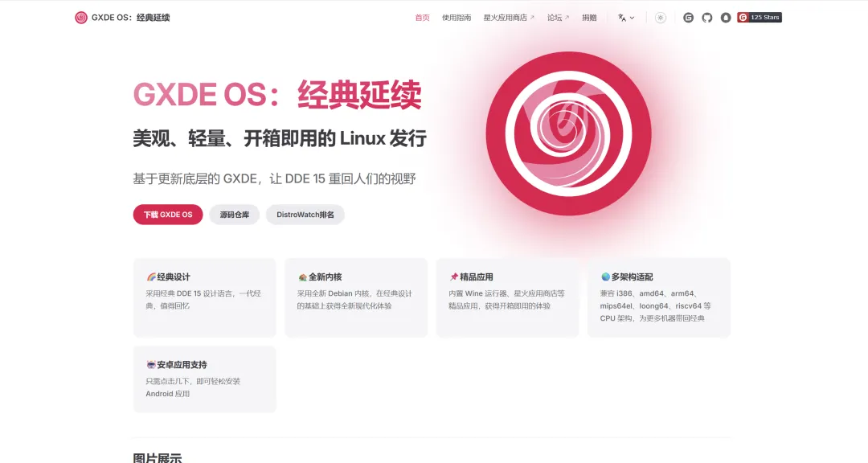Image resolution: width=868 pixels, height=463 pixels.
Task: Expand the language selector chevron
Action: [633, 18]
